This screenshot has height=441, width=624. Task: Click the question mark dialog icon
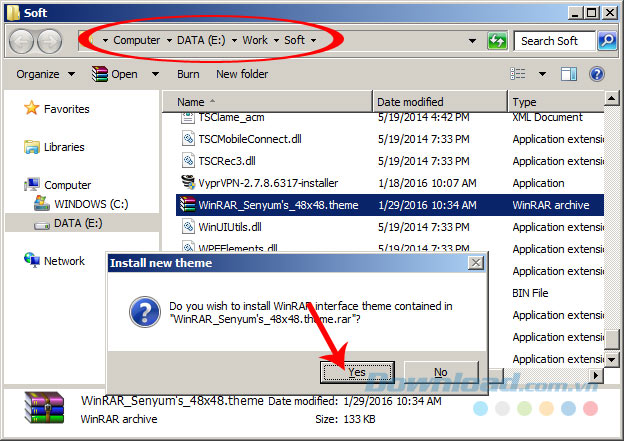(x=145, y=312)
